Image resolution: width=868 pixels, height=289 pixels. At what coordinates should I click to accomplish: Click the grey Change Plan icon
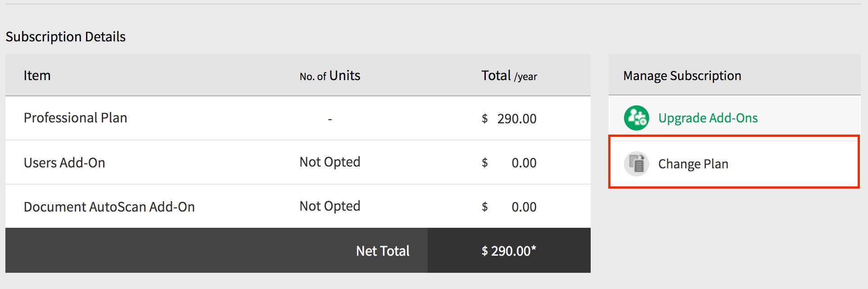(x=636, y=163)
